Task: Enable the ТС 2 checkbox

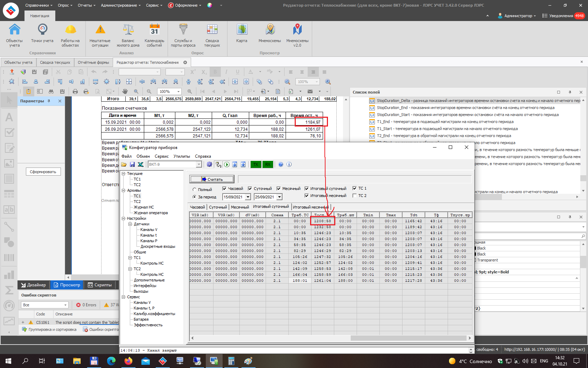Action: coord(355,196)
